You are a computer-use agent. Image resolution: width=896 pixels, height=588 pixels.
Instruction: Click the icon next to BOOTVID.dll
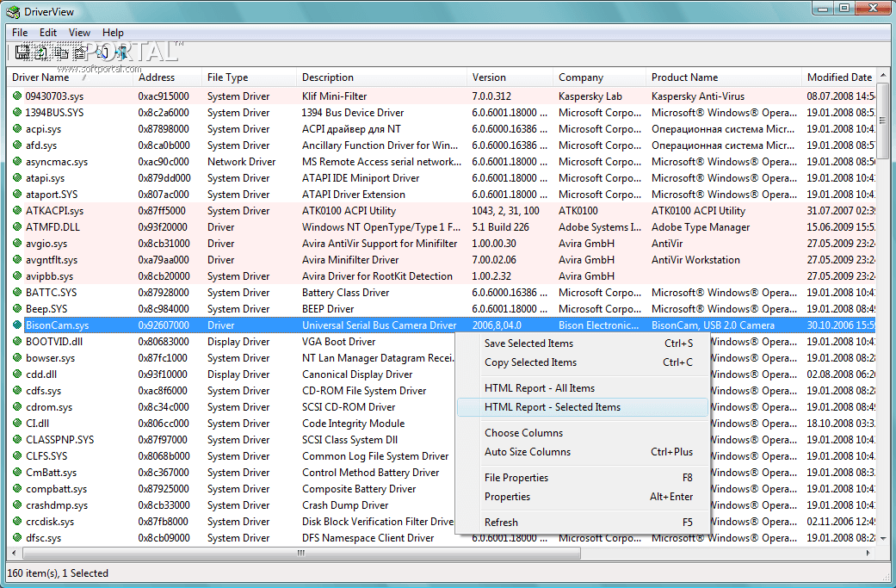[17, 342]
